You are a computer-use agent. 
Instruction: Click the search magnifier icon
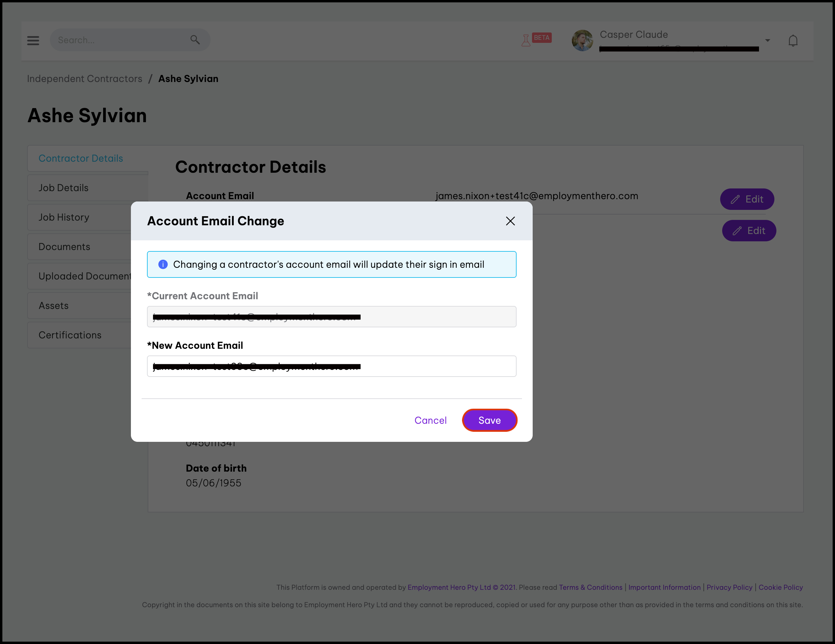pyautogui.click(x=195, y=40)
